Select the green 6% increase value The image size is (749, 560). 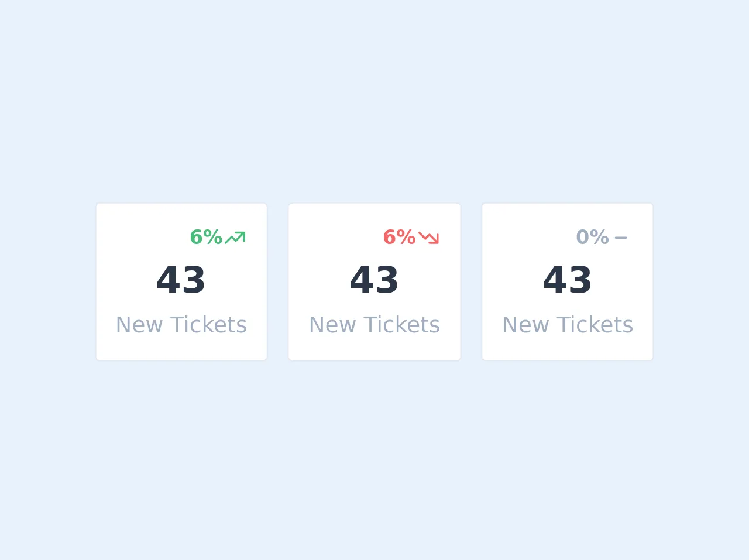[x=206, y=238]
